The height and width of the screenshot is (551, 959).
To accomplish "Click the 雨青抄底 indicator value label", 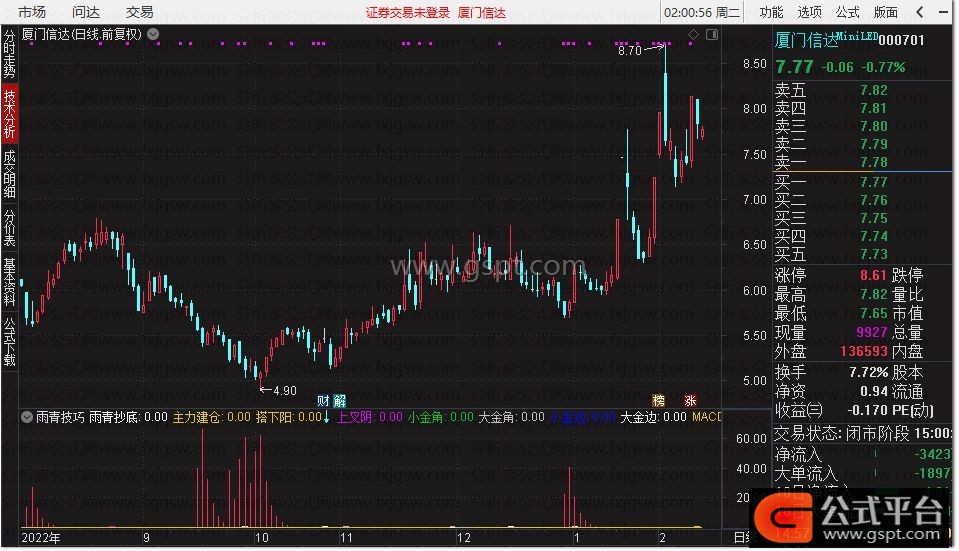I will (x=128, y=418).
